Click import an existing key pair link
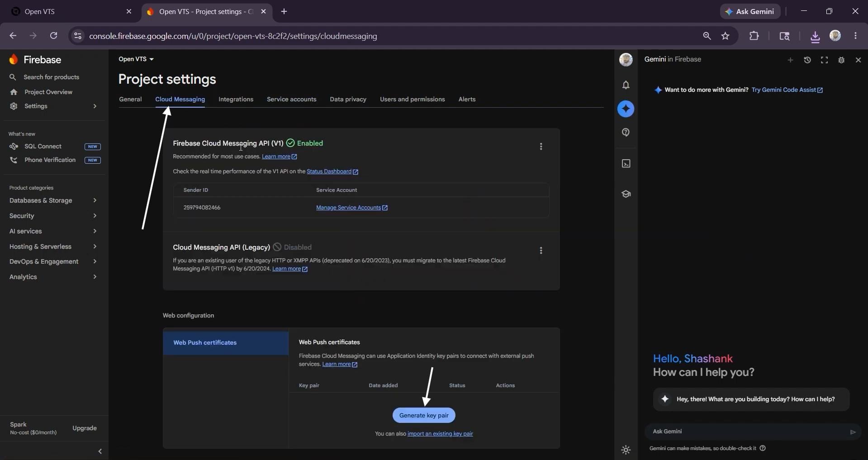 click(440, 434)
